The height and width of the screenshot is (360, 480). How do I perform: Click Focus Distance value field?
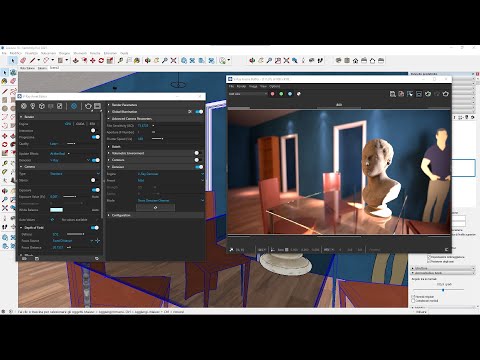pos(58,247)
